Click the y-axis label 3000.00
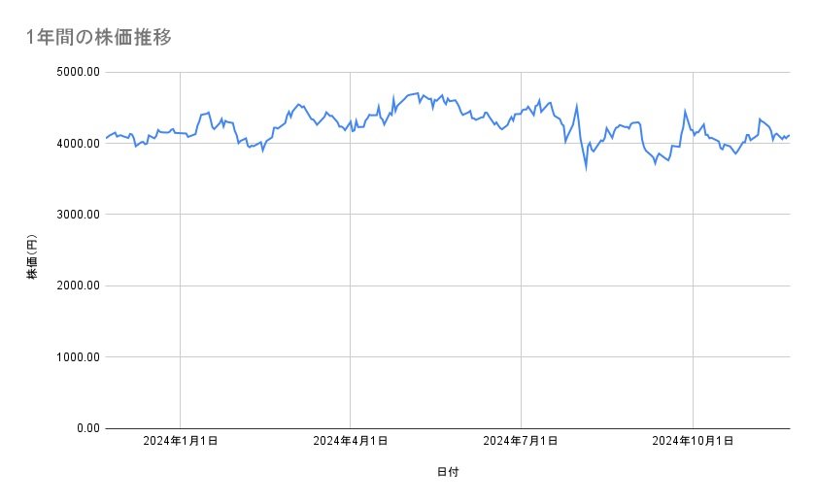815x504 pixels. [x=81, y=215]
